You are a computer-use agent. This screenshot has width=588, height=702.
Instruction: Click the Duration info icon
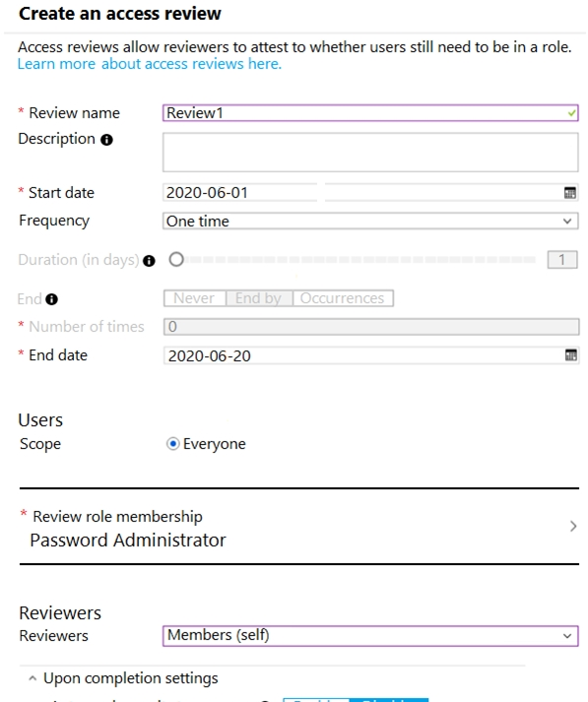(x=149, y=261)
